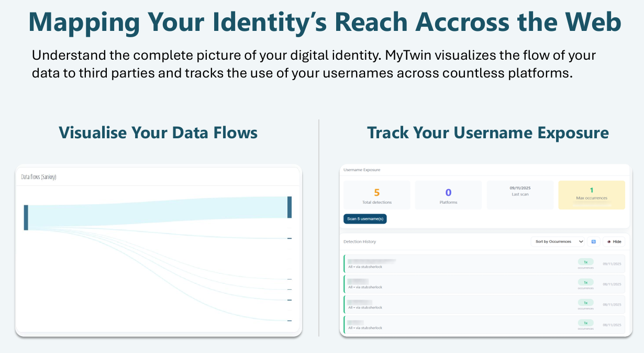Click the green 1x occurrences badge on first detection
Screen dimensions: 644x353
pyautogui.click(x=585, y=262)
